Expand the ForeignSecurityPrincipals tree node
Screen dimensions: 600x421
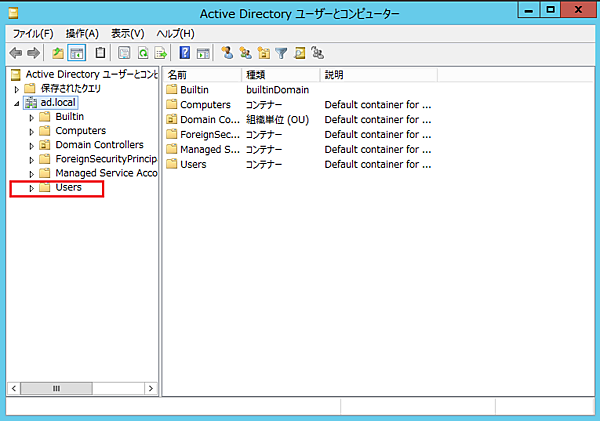pos(31,160)
